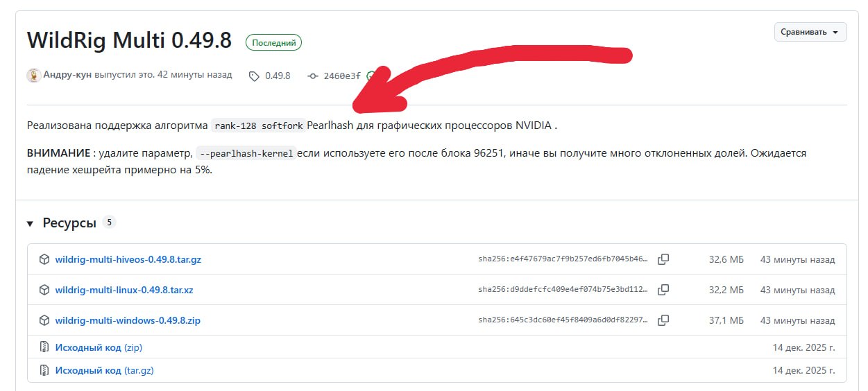Click the commit icon beside 2460e3f

313,76
